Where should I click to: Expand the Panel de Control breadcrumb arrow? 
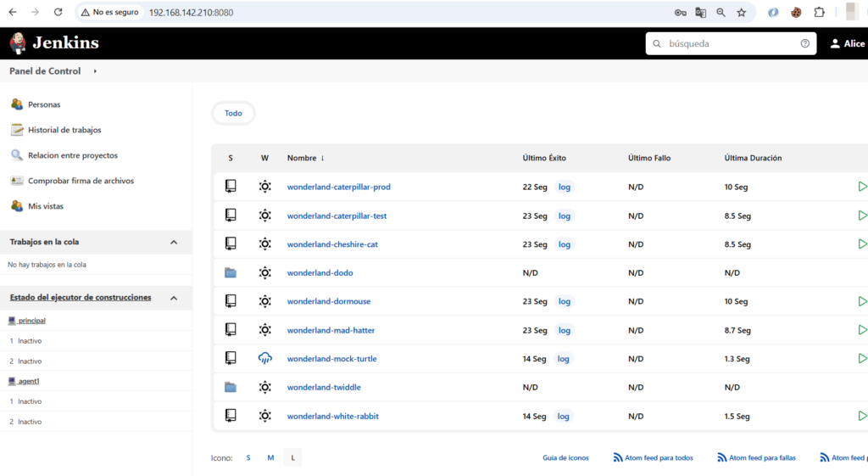click(x=95, y=71)
